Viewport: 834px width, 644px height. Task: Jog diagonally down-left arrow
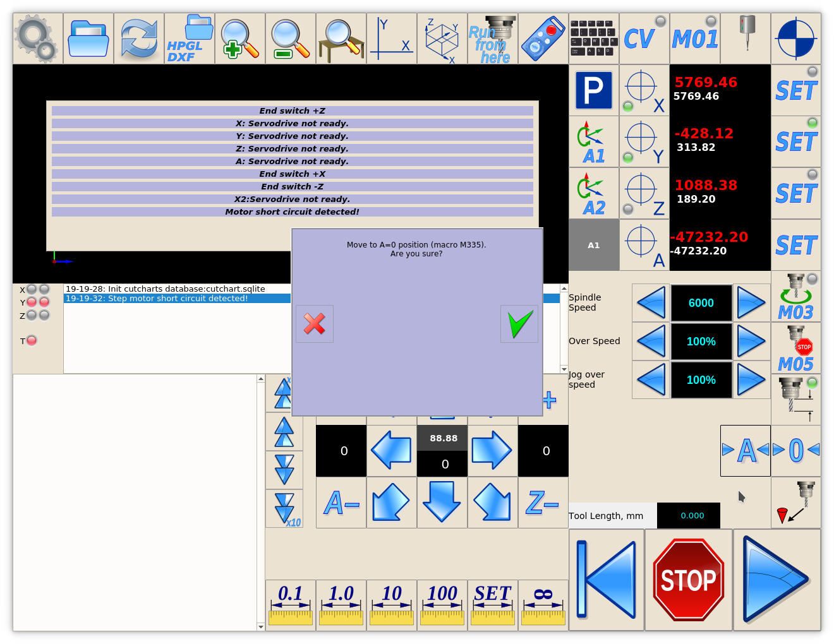(x=392, y=503)
